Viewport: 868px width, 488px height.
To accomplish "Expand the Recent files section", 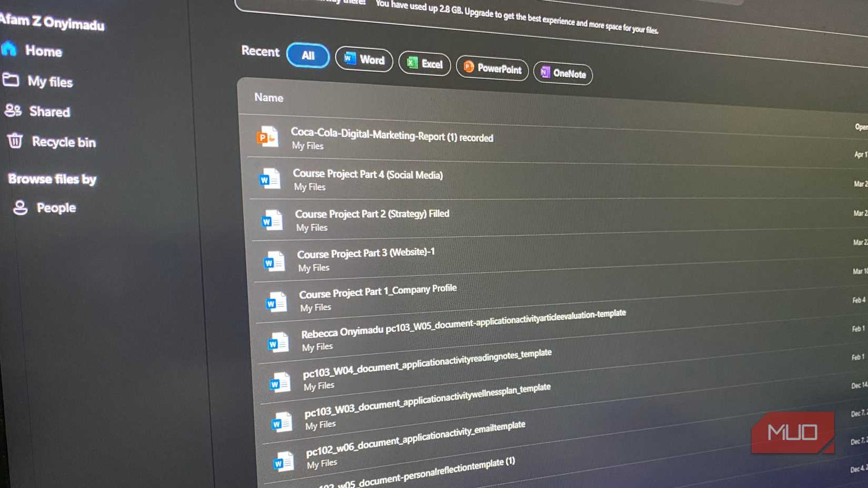I will tap(259, 52).
